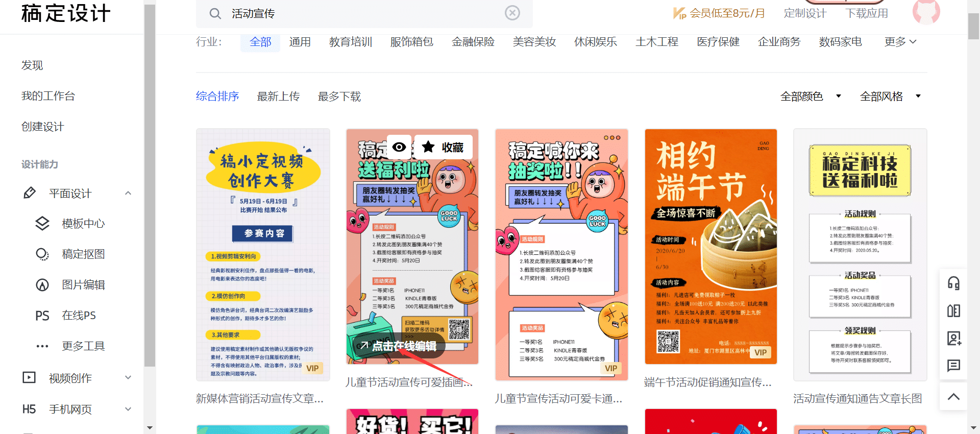Select the 通用 industry filter
This screenshot has width=980, height=434.
click(300, 41)
